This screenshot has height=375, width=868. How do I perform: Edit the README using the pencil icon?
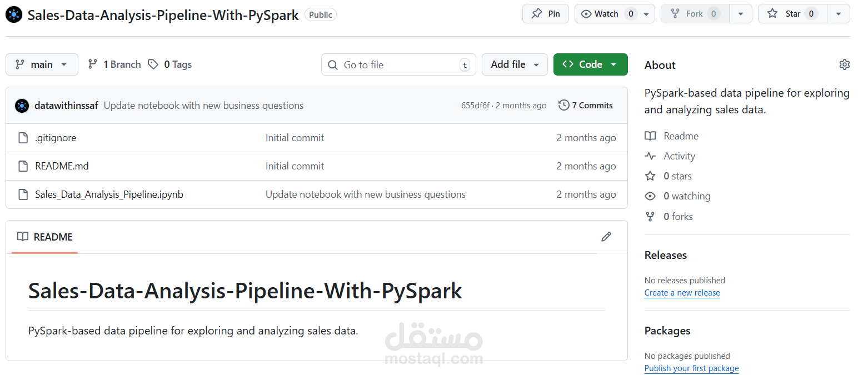click(606, 237)
